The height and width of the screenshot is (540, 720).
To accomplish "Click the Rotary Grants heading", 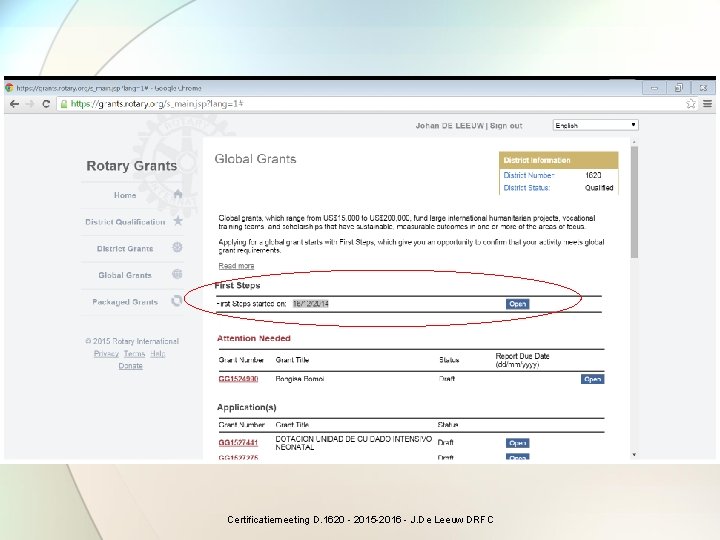I will tap(131, 166).
